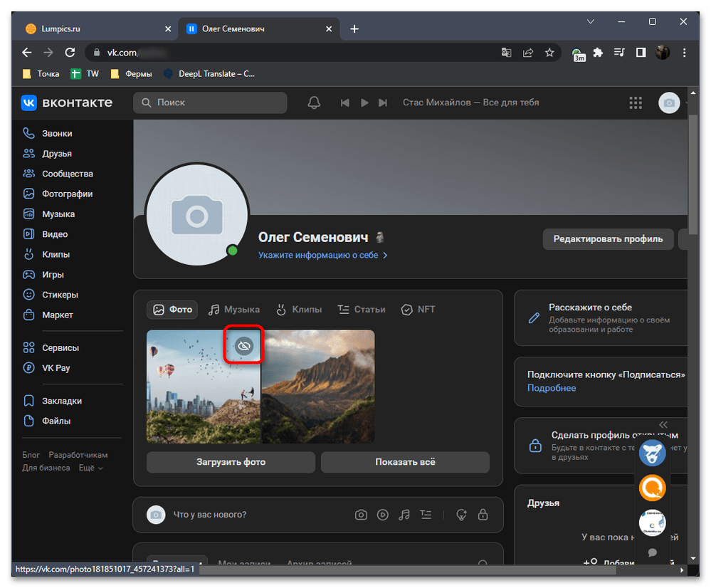Click the Подробнее link

click(552, 388)
